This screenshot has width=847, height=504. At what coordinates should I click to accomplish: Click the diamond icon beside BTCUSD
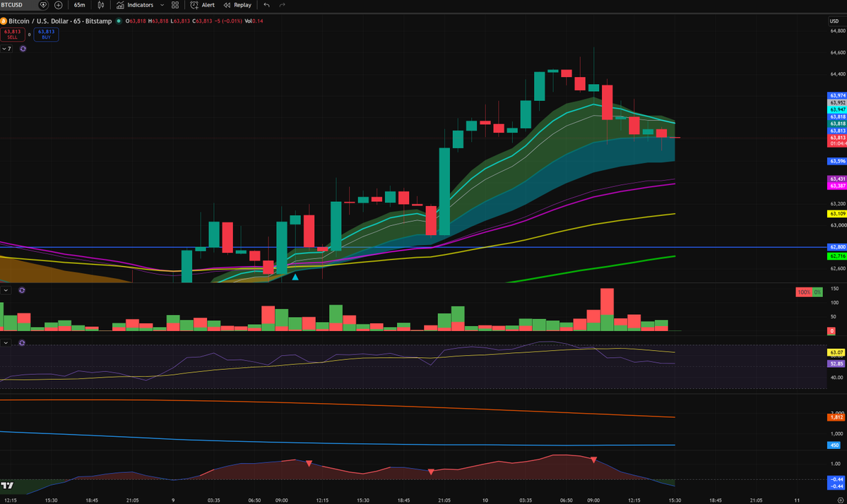point(43,5)
